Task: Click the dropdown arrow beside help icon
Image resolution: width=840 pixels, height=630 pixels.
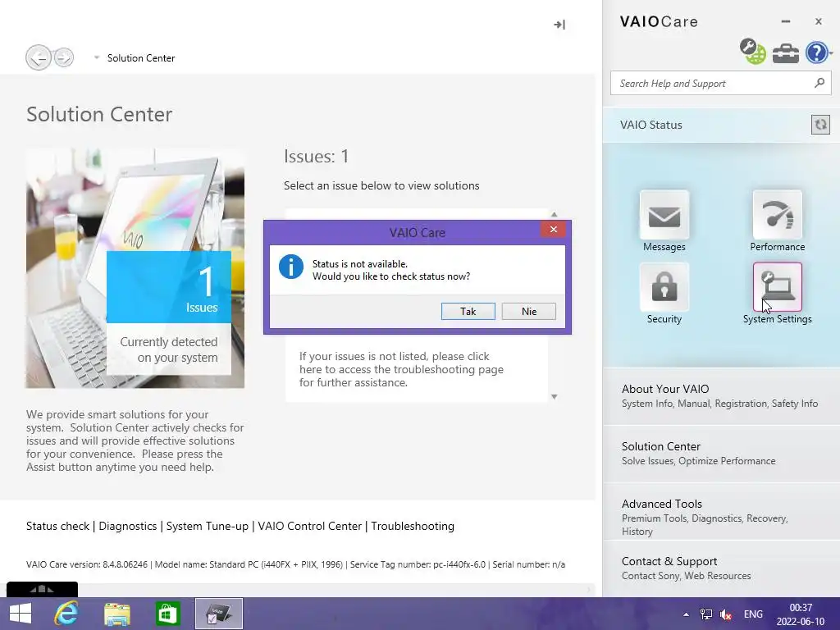Action: pos(831,52)
